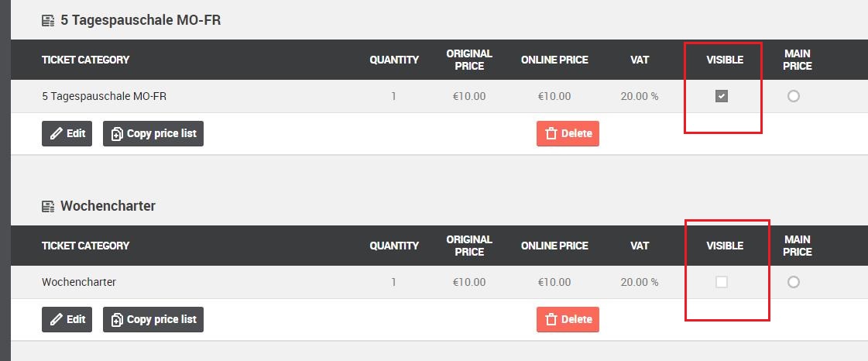Click Edit for 5 Tagespauschale MO-FR
868x361 pixels.
pyautogui.click(x=67, y=133)
